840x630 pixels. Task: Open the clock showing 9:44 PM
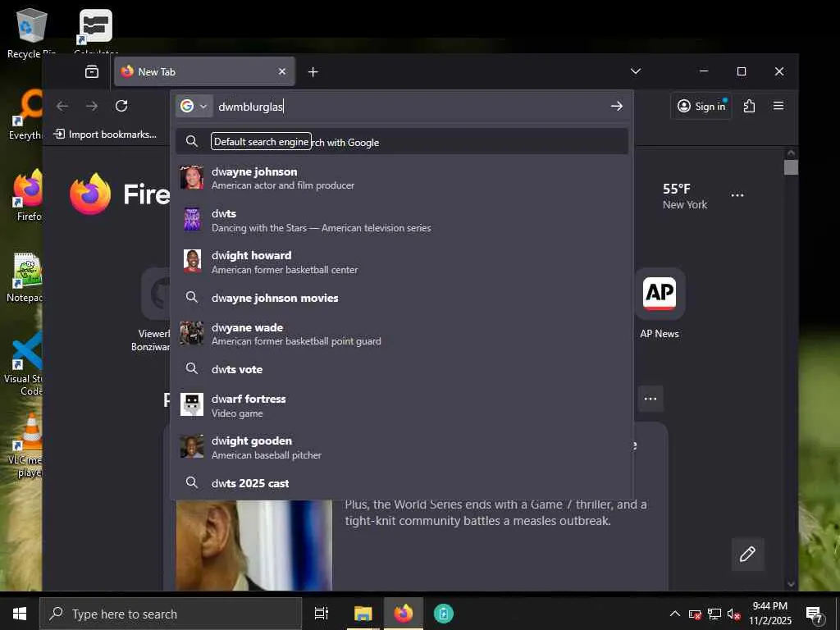[x=769, y=614]
